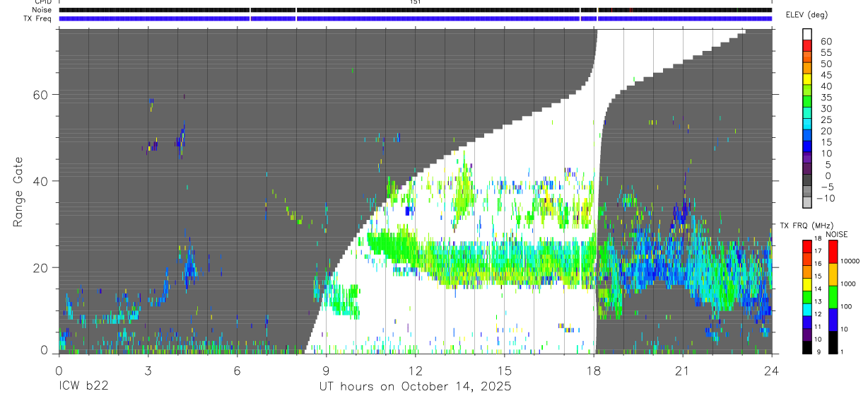This screenshot has height=401, width=868.
Task: Click the '60' value on ELEV scale
Action: pos(826,42)
